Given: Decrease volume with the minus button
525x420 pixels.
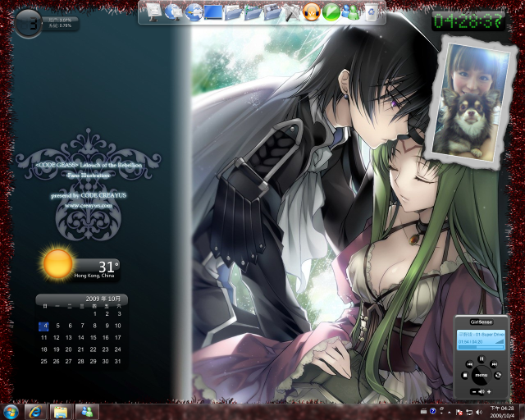Looking at the screenshot, I should coord(474,392).
